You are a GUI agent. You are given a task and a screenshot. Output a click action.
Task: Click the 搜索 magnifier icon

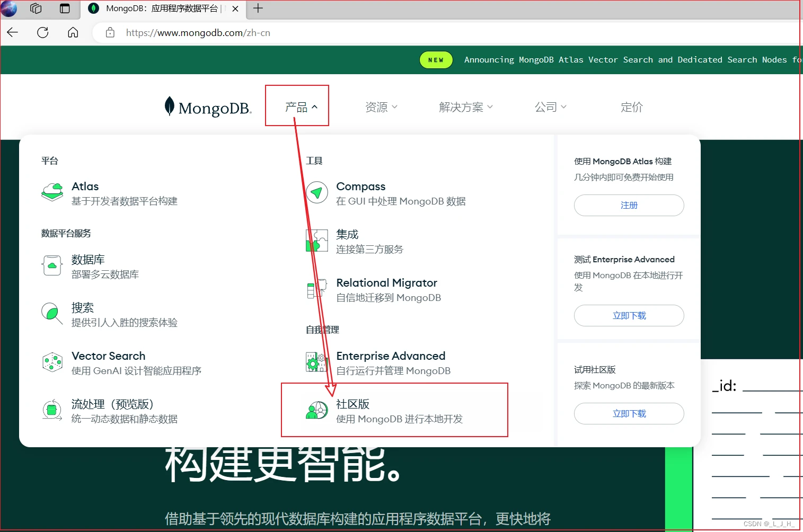tap(52, 314)
